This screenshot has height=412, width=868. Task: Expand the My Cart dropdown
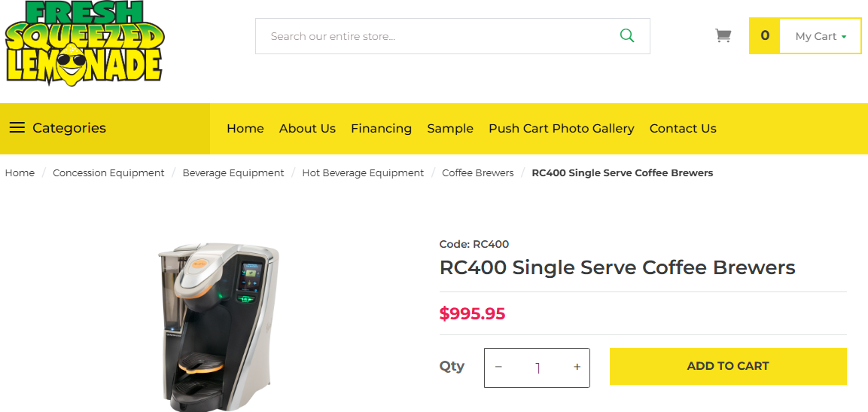(x=821, y=36)
